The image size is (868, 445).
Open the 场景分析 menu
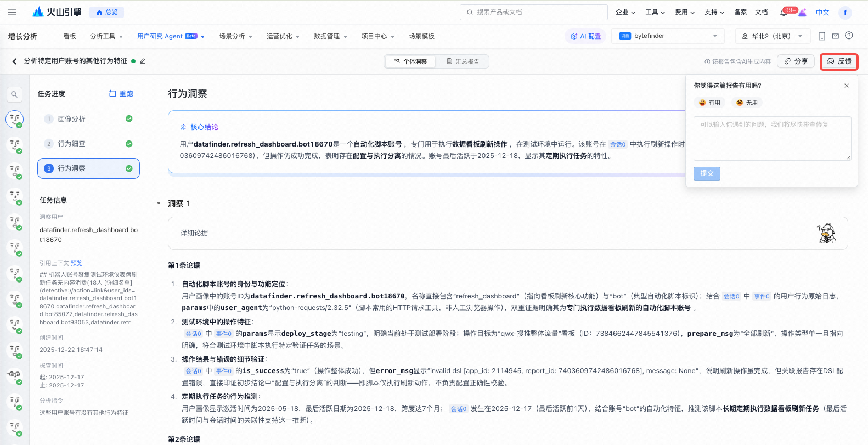[x=235, y=36]
